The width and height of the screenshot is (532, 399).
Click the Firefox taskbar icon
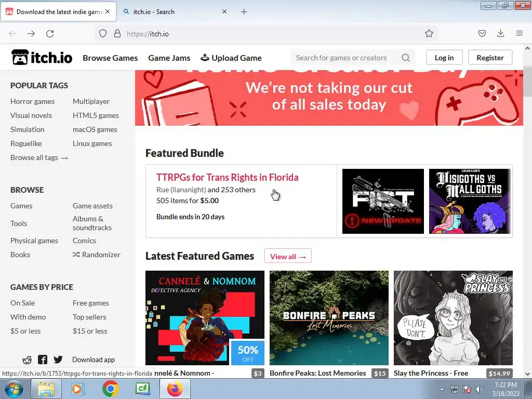[x=175, y=389]
